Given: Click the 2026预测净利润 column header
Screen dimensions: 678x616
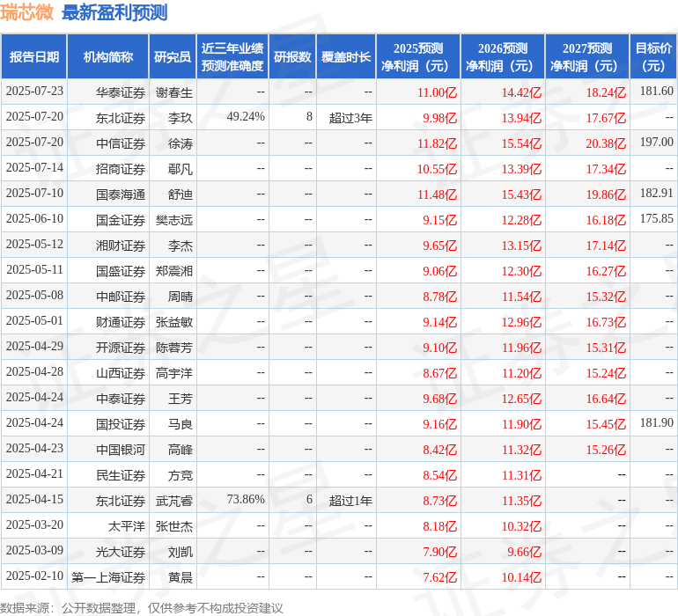Looking at the screenshot, I should 503,56.
